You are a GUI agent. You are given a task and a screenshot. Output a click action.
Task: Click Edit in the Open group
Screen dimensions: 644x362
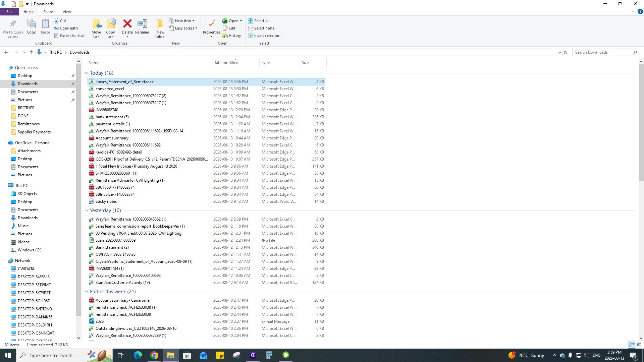click(x=229, y=28)
